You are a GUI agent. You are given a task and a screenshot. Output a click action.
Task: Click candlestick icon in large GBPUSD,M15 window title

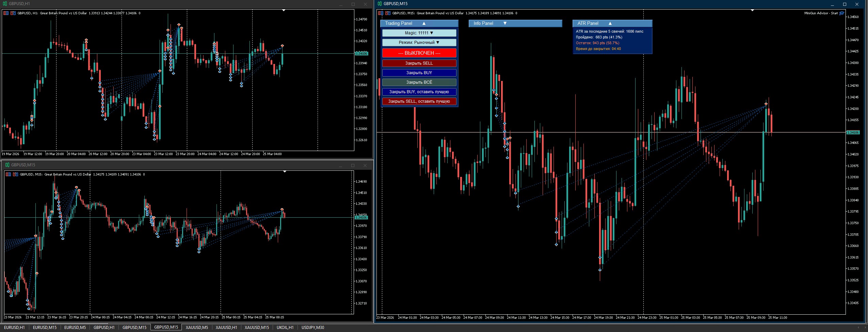point(380,4)
